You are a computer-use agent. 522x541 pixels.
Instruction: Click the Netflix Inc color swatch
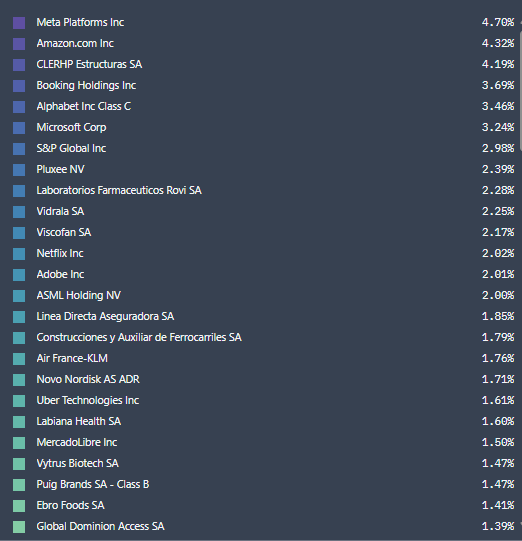(19, 254)
